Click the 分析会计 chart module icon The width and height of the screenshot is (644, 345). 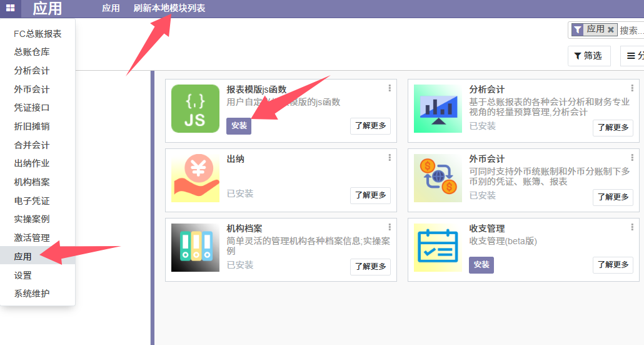coord(438,109)
